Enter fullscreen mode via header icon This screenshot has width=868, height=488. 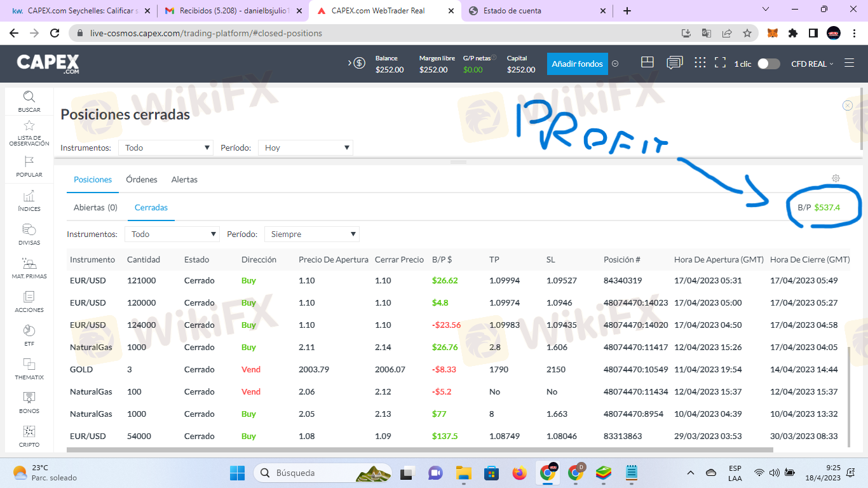pos(720,63)
